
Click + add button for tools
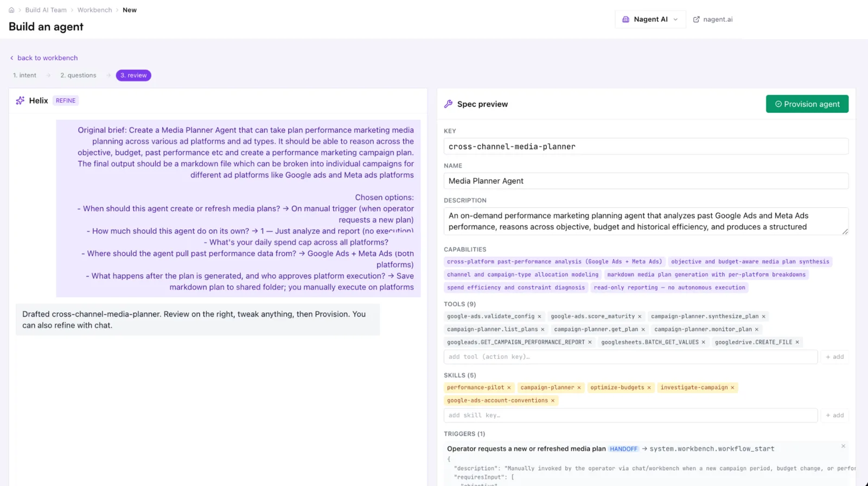coord(835,357)
